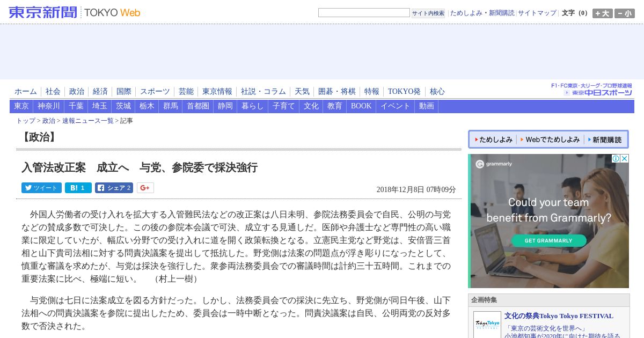
Task: Click the Webでためしよみ sidebar button
Action: 550,139
